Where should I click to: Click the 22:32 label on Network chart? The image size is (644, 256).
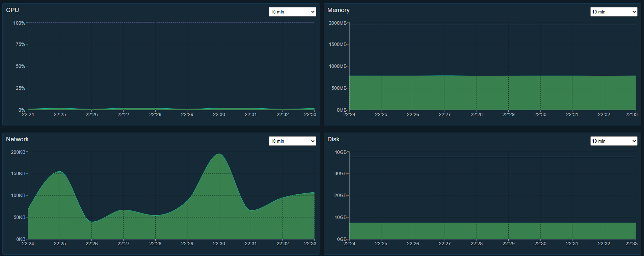tap(283, 244)
